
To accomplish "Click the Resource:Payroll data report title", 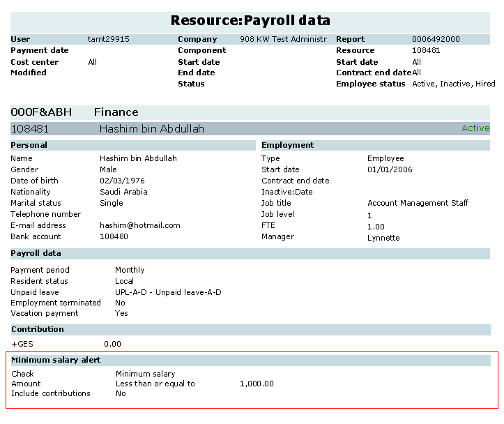I will pyautogui.click(x=250, y=20).
